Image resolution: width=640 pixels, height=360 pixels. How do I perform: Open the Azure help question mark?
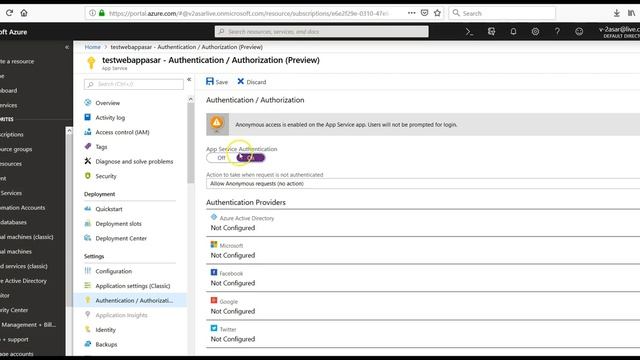click(x=557, y=31)
